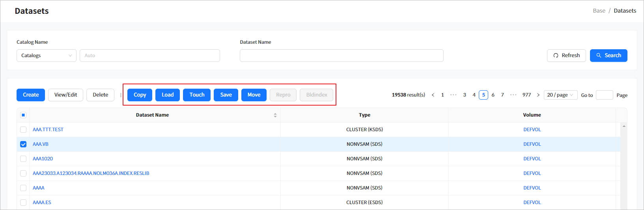Go to the next page arrow
This screenshot has width=644, height=210.
pyautogui.click(x=538, y=95)
